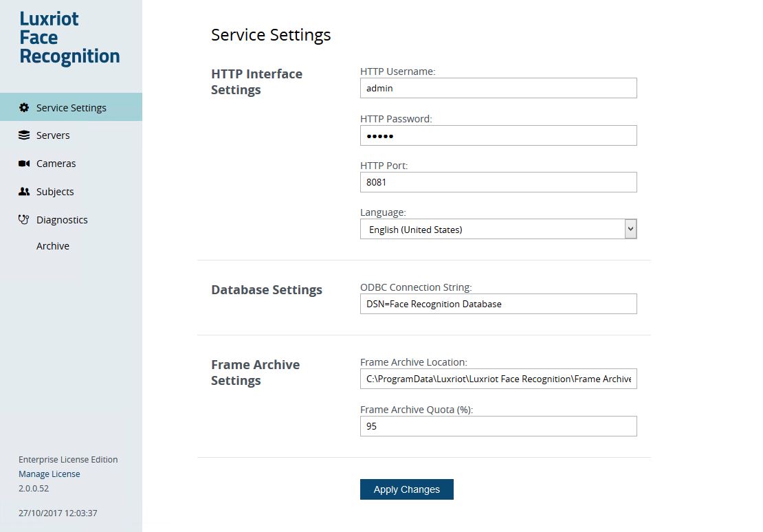Click the Cameras video icon
Screen dimensions: 763x532
(x=24, y=164)
